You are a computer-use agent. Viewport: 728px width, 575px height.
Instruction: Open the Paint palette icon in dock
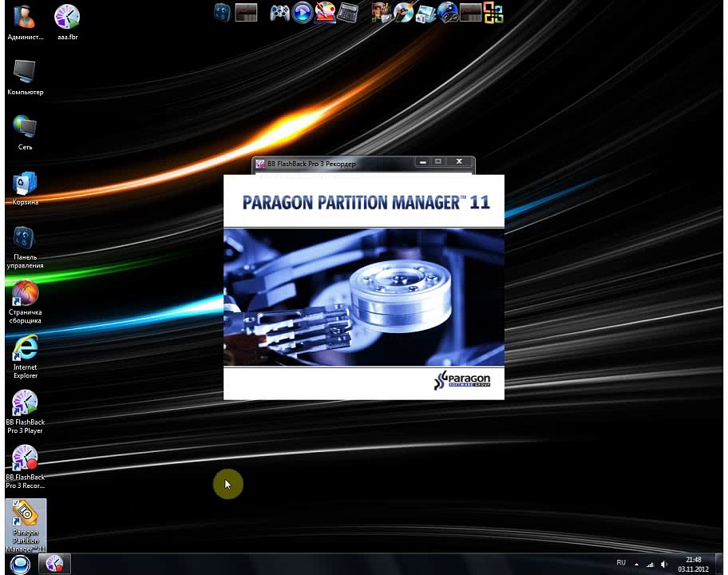[x=325, y=13]
